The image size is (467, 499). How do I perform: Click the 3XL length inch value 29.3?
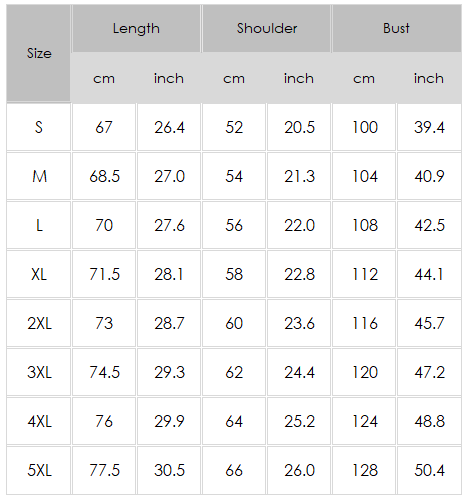coord(169,372)
